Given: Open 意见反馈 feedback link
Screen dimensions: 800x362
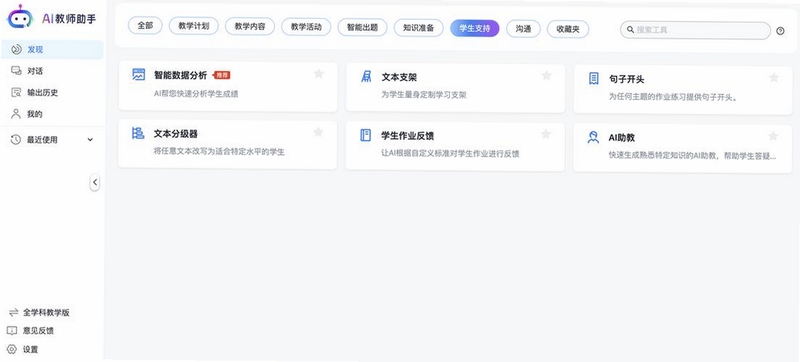Looking at the screenshot, I should [x=38, y=330].
